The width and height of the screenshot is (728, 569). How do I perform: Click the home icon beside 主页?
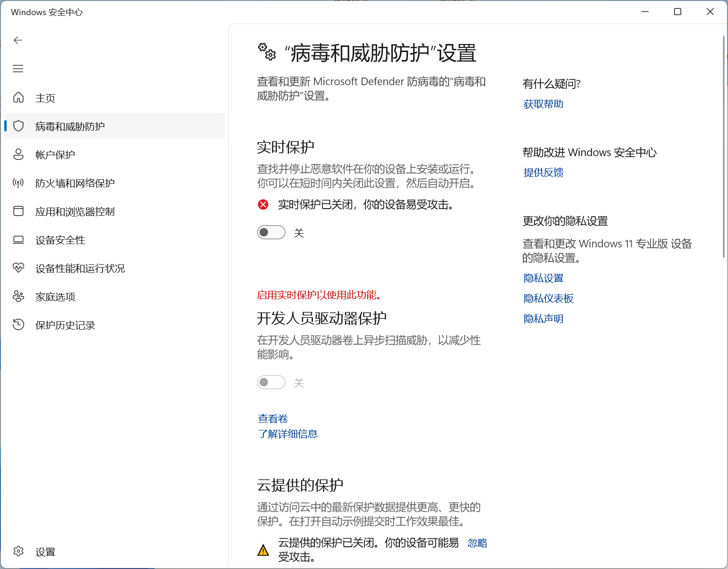(x=18, y=97)
